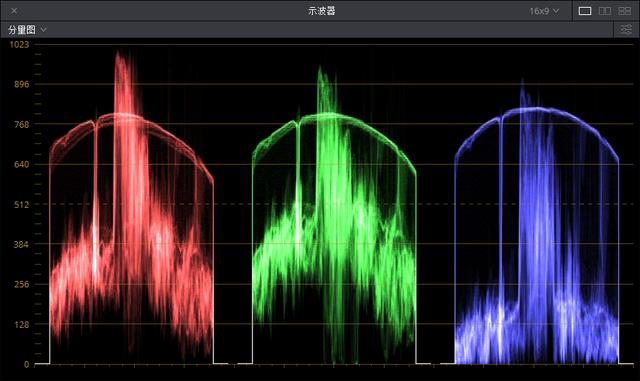Click the 768 scale label

click(x=22, y=124)
